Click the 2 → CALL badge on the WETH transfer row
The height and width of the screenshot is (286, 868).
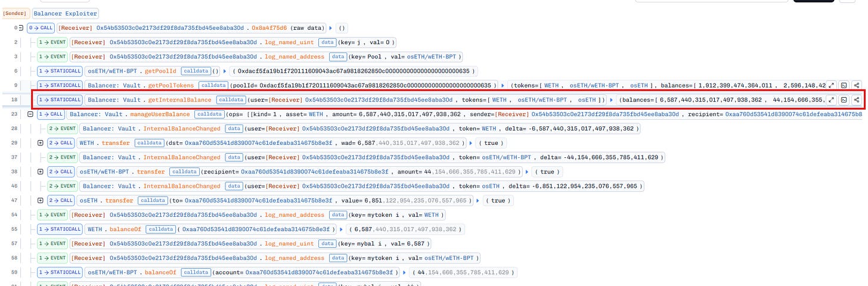click(x=61, y=143)
